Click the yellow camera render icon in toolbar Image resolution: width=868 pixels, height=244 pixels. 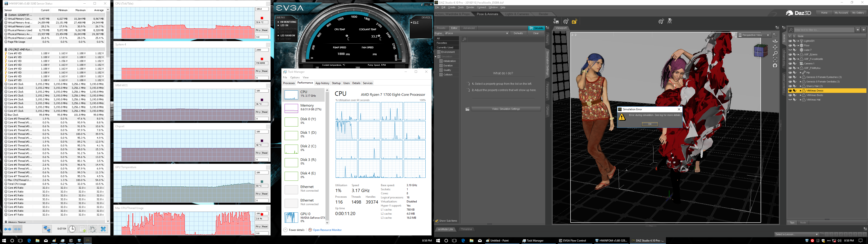[x=575, y=21]
